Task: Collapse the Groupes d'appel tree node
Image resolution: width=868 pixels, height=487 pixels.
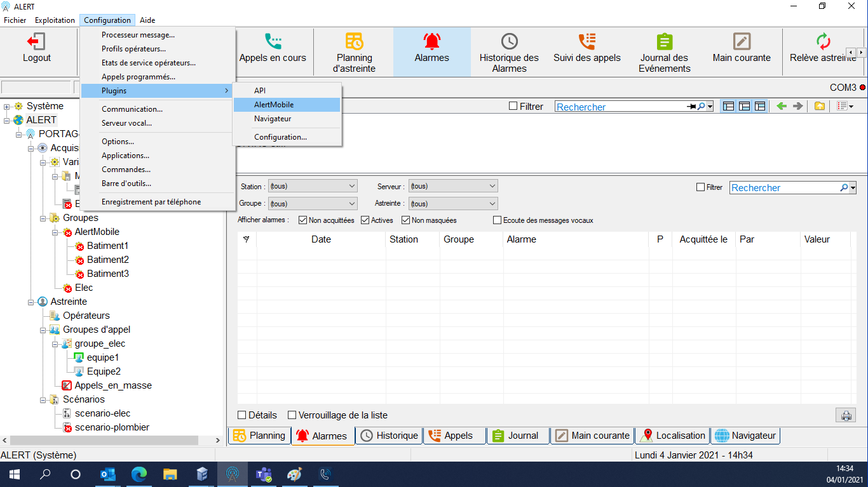Action: pos(43,330)
